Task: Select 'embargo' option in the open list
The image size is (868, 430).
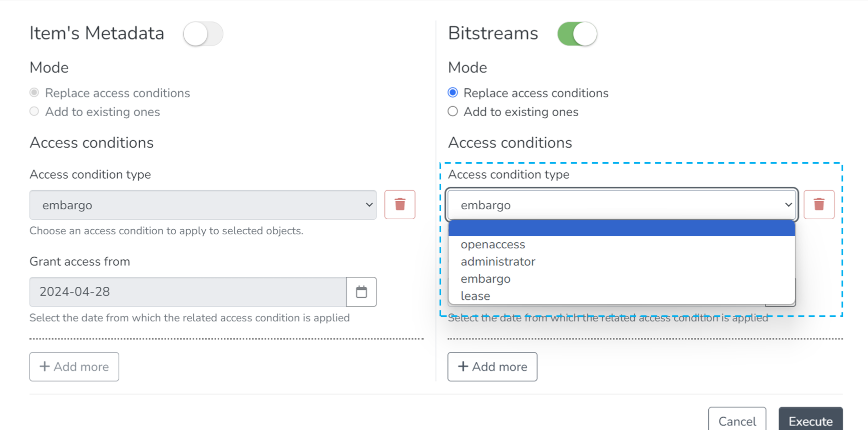Action: pyautogui.click(x=485, y=279)
